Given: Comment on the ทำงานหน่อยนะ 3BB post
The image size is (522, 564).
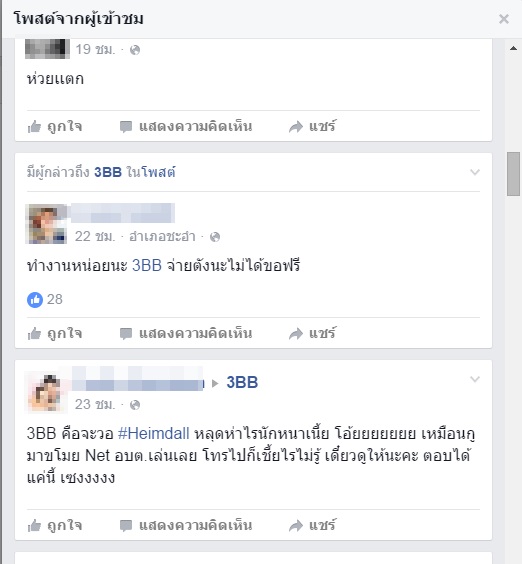Looking at the screenshot, I should point(186,333).
